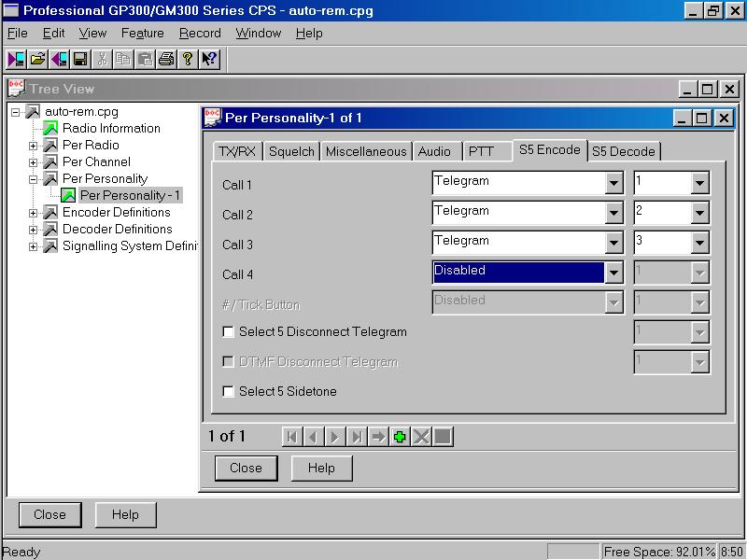Image resolution: width=747 pixels, height=560 pixels.
Task: Open the View menu
Action: [x=92, y=34]
